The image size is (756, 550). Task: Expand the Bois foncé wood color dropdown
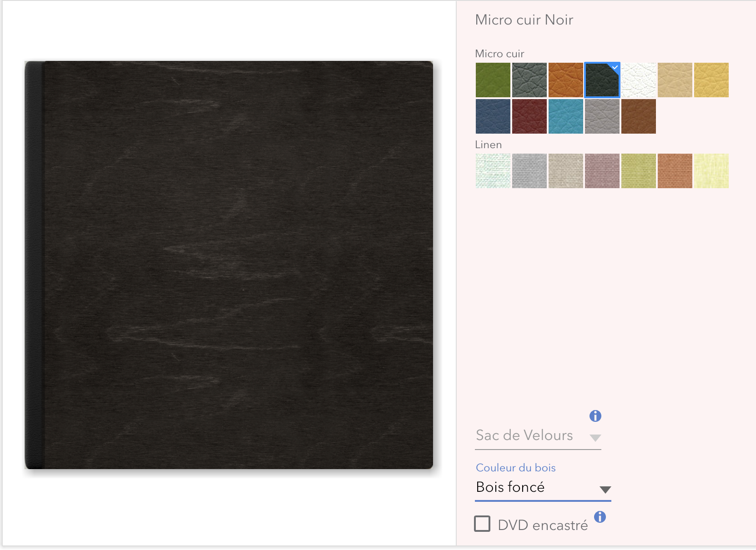coord(543,488)
